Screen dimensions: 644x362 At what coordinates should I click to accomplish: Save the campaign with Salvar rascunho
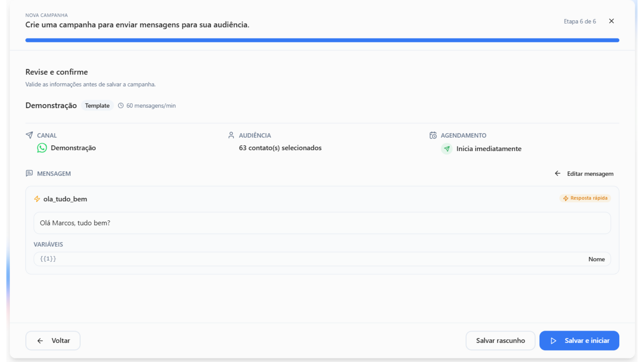(x=500, y=341)
